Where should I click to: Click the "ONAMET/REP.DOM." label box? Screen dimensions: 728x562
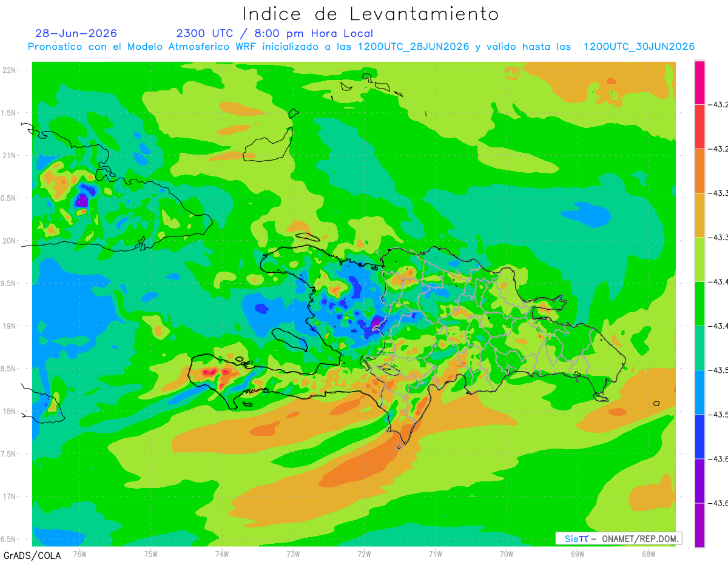tap(618, 538)
